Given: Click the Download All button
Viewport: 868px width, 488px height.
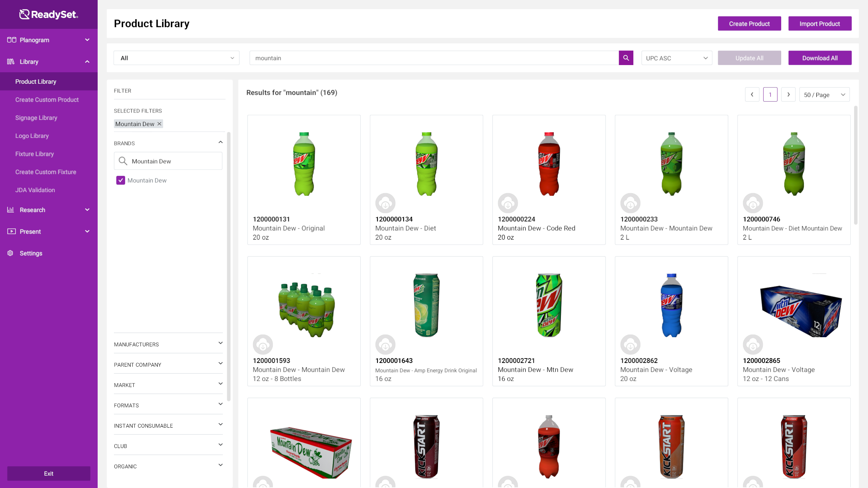Looking at the screenshot, I should (x=820, y=58).
